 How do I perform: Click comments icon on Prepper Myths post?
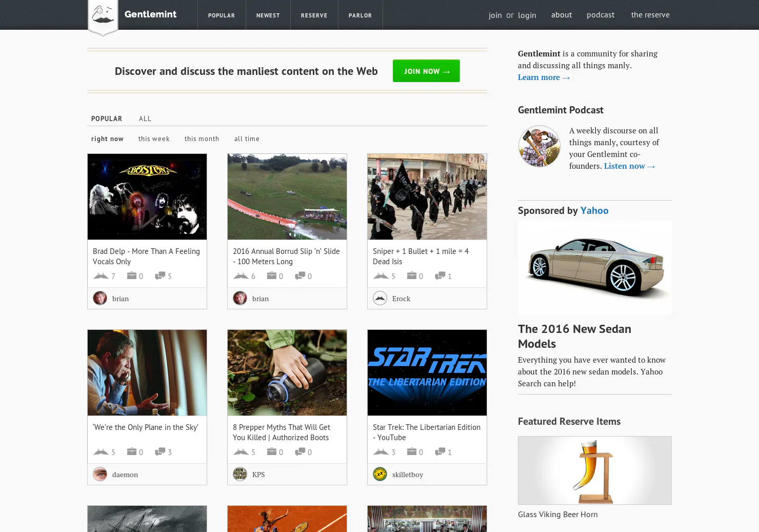coord(300,451)
